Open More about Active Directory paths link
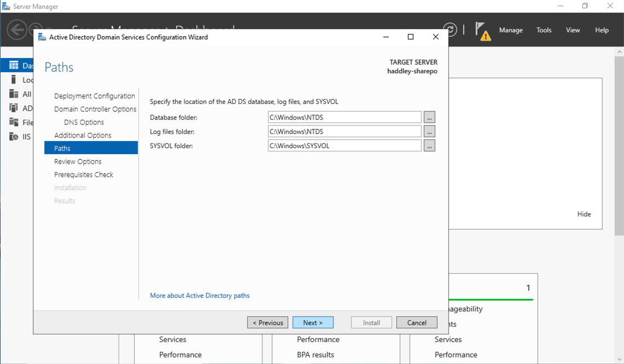The width and height of the screenshot is (624, 364). coord(200,296)
